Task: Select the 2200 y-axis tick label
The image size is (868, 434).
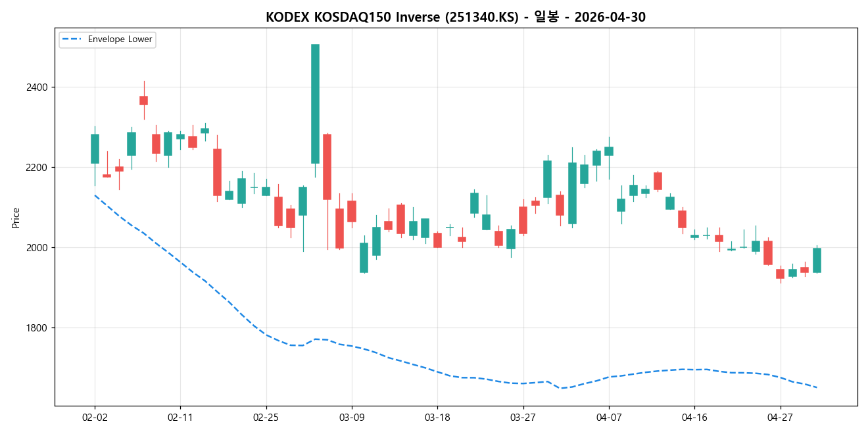Action: coord(37,168)
